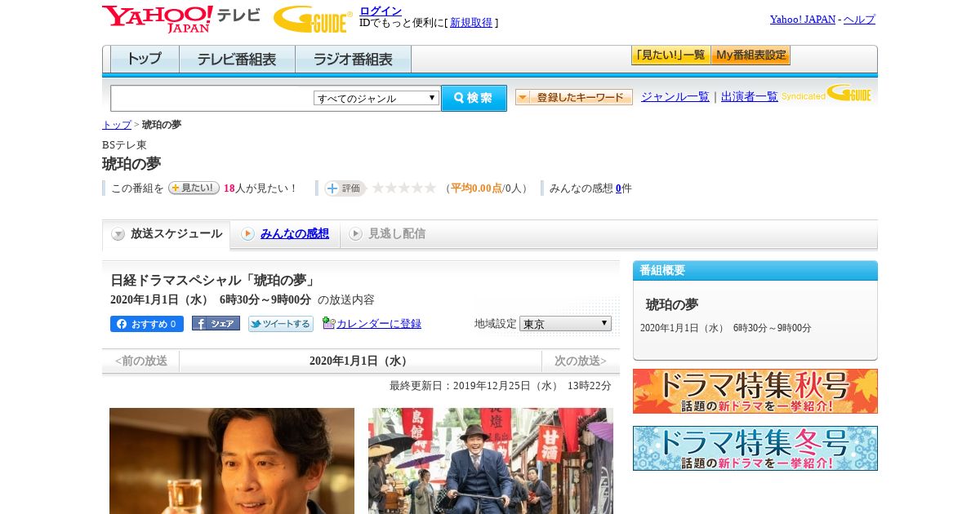This screenshot has width=980, height=514.
Task: Open the みんなの感想 0件 count link
Action: 619,188
